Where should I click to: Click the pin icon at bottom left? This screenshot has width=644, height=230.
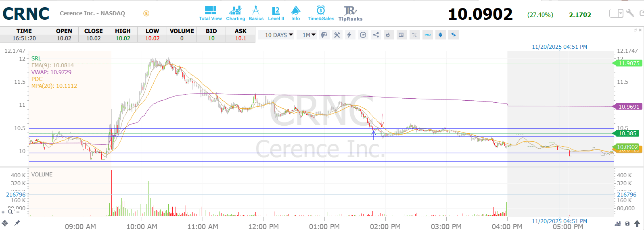(x=17, y=223)
